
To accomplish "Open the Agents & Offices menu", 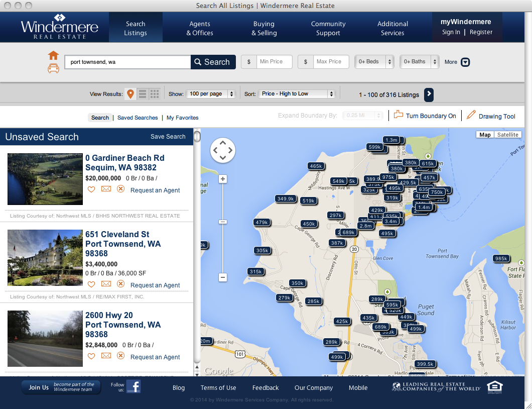I will pos(200,28).
